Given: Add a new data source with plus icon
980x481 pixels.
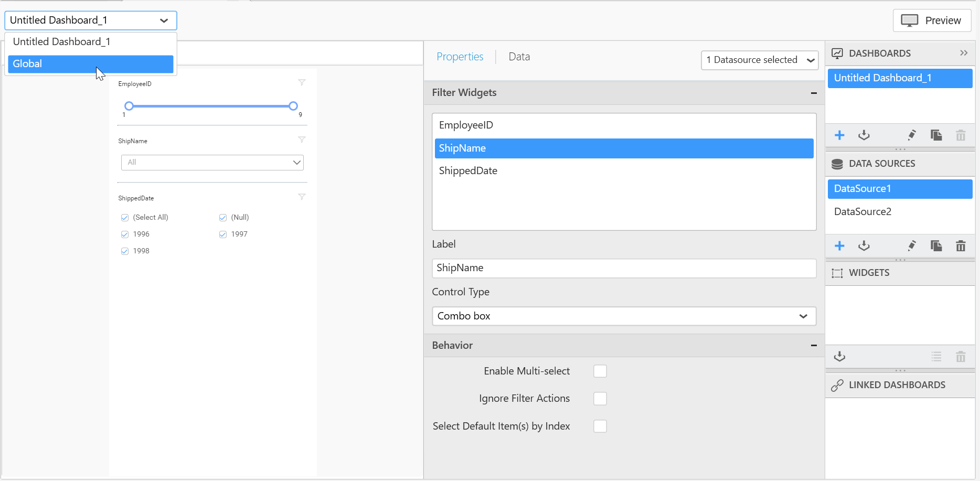Looking at the screenshot, I should click(839, 246).
